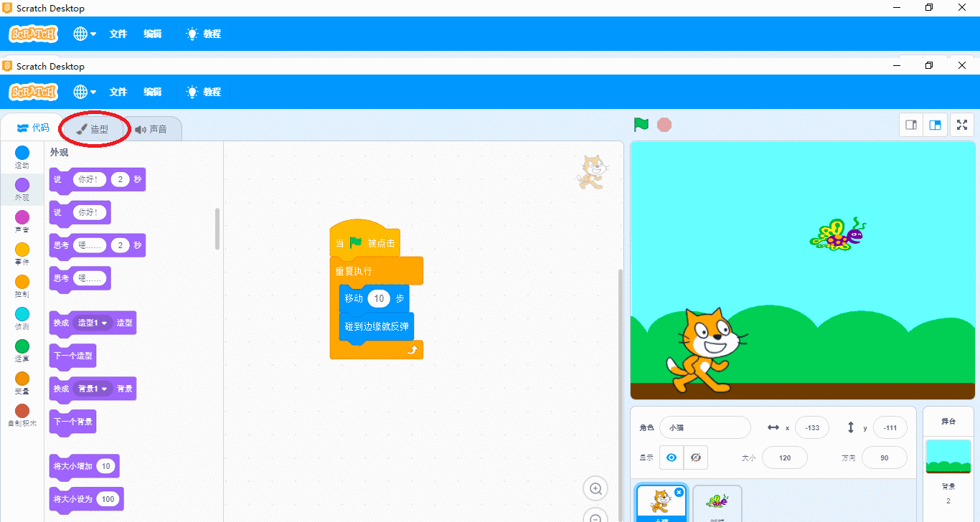Viewport: 980px width, 522px height.
Task: Select 声音 sound block category
Action: click(x=22, y=222)
